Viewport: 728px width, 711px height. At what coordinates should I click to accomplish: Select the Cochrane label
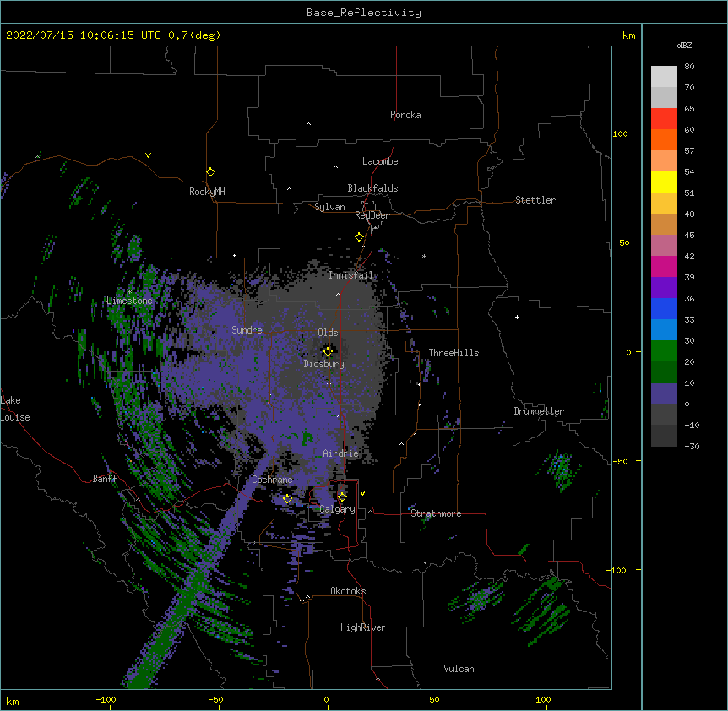coord(272,480)
